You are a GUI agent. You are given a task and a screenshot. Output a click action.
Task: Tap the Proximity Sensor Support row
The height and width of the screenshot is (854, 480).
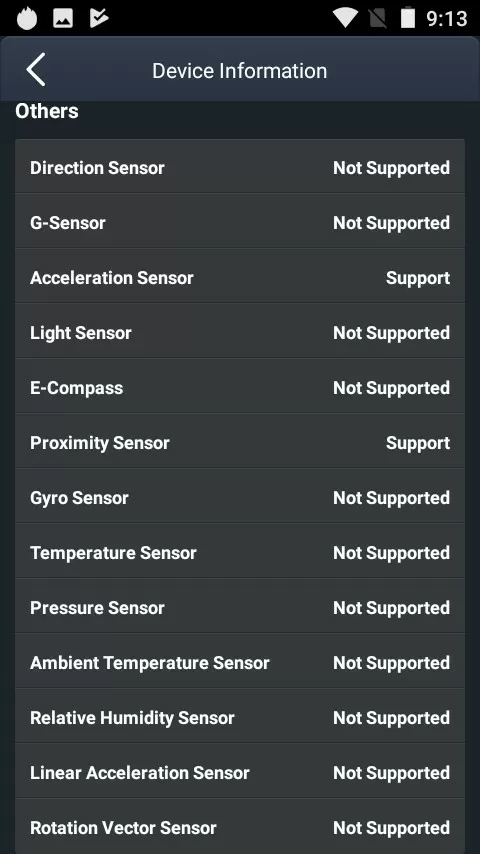240,442
